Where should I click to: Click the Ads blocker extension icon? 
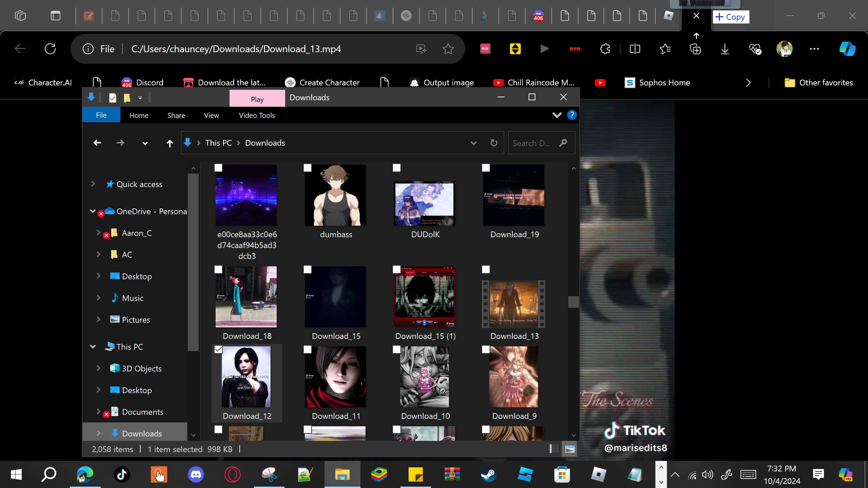point(485,49)
